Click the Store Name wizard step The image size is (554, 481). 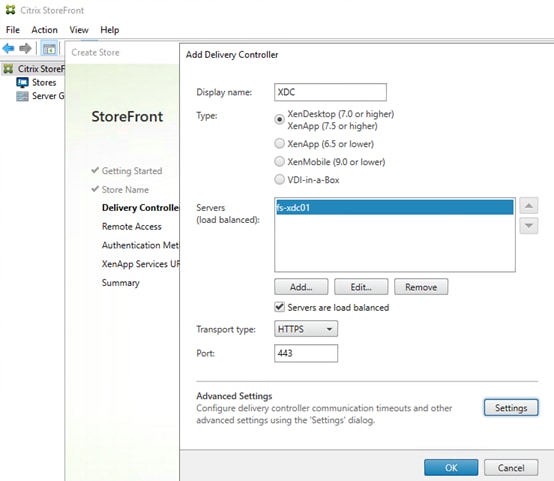125,190
